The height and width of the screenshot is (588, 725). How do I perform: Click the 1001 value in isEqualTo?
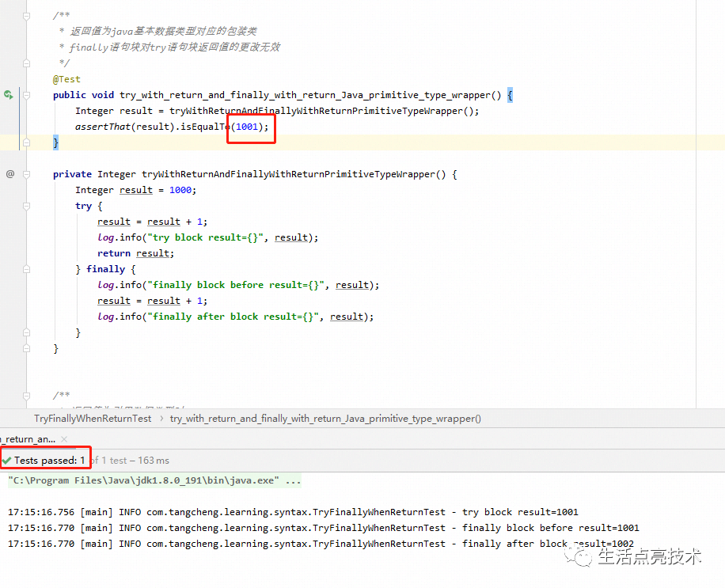click(x=247, y=127)
